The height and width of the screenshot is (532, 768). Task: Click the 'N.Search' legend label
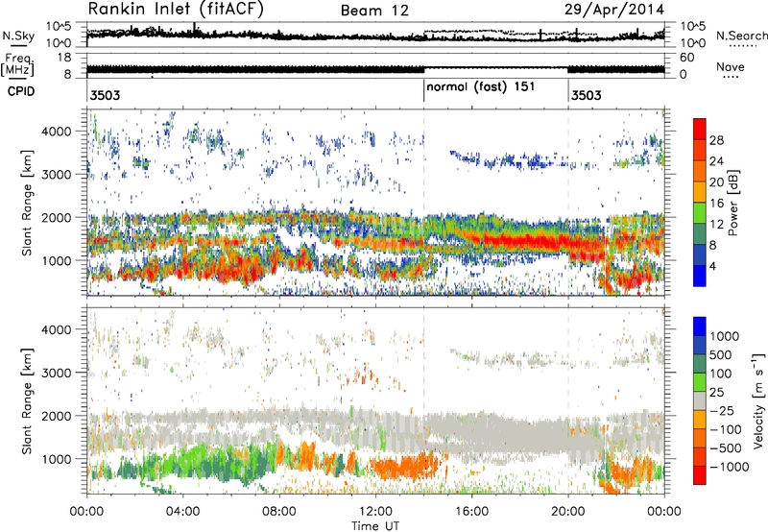tap(742, 36)
